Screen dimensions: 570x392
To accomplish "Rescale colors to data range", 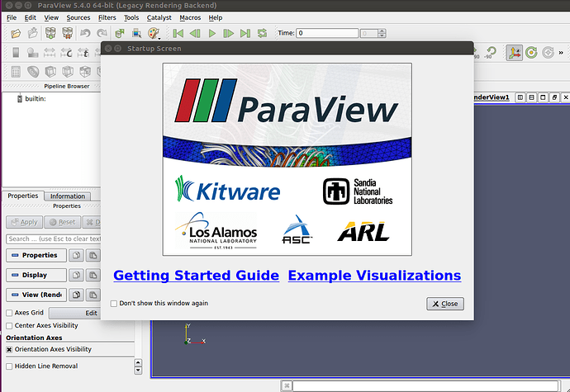I will tap(50, 53).
